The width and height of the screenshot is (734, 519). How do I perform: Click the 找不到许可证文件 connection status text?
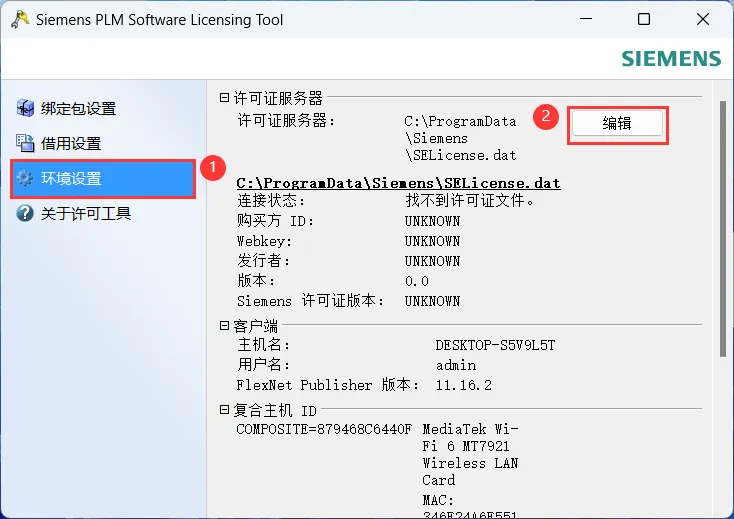pos(470,201)
